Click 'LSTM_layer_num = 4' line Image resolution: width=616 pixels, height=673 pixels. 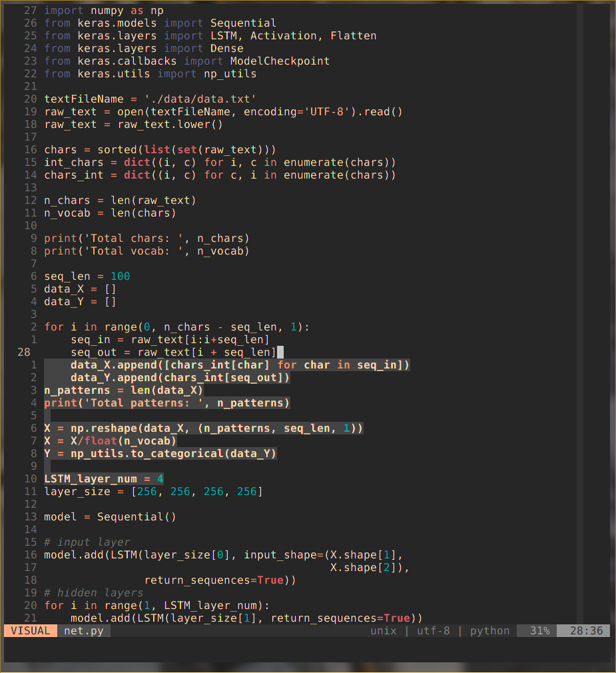point(104,479)
